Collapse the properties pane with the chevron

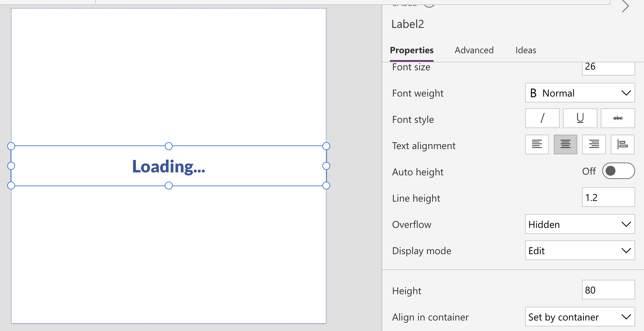tap(625, 6)
